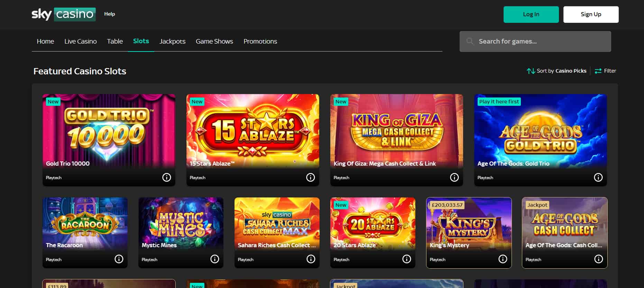
Task: Click the £203,033.57 jackpot badge
Action: pos(447,205)
